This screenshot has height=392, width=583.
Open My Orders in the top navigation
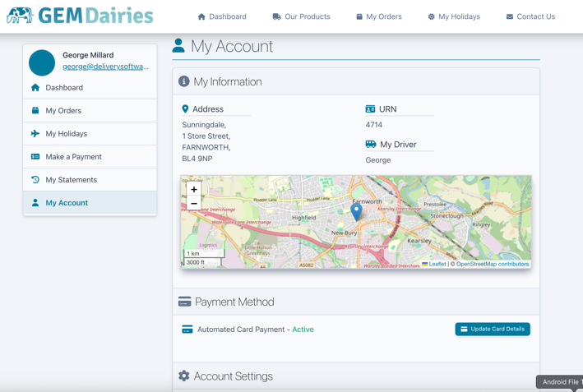pos(379,16)
